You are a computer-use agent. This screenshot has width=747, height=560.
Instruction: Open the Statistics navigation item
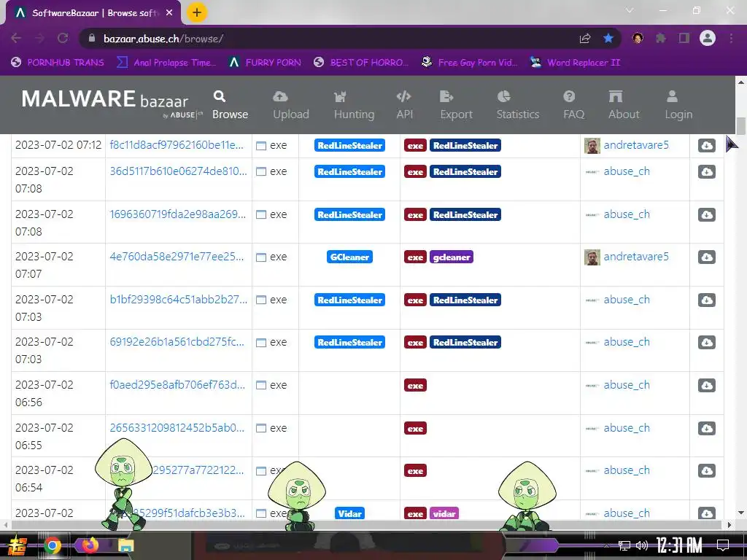pos(517,105)
